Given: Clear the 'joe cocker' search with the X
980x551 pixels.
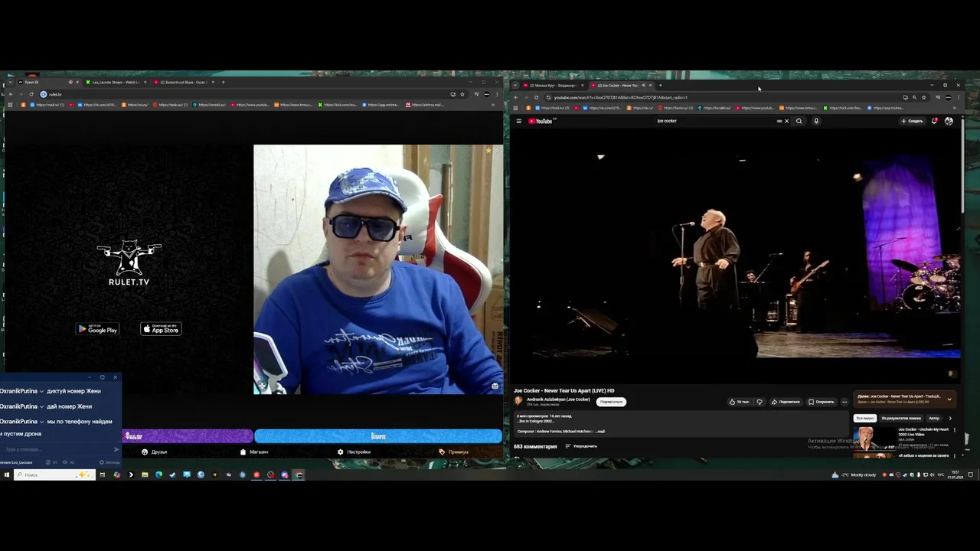Looking at the screenshot, I should click(786, 121).
